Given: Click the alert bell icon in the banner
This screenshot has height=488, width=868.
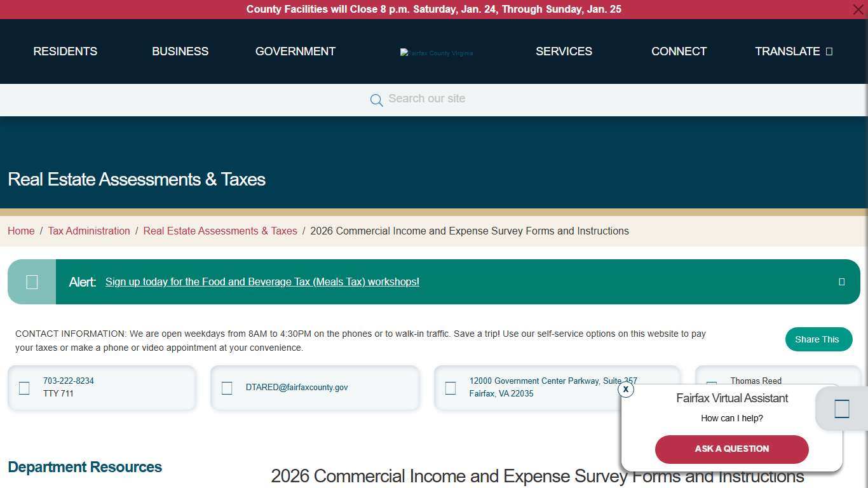Looking at the screenshot, I should [32, 281].
